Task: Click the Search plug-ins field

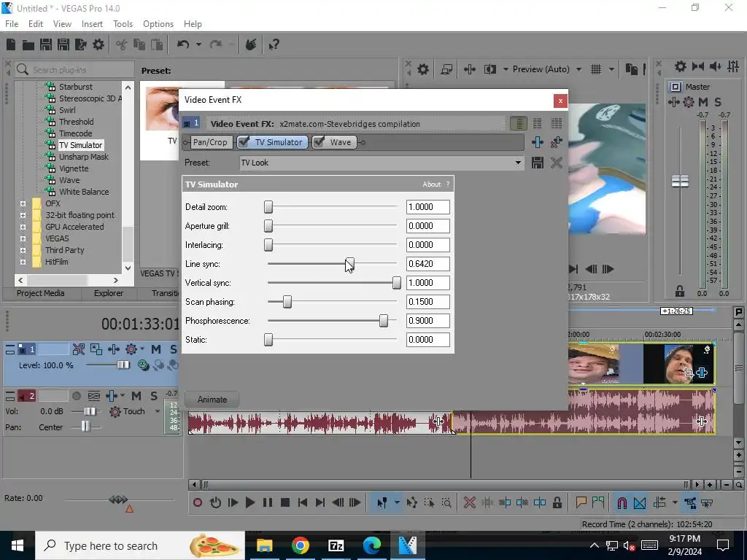Action: 75,70
